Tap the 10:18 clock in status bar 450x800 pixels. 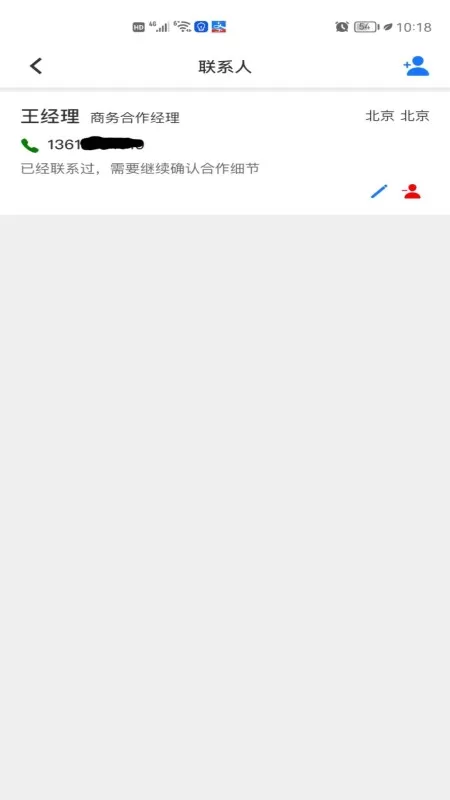click(x=414, y=27)
